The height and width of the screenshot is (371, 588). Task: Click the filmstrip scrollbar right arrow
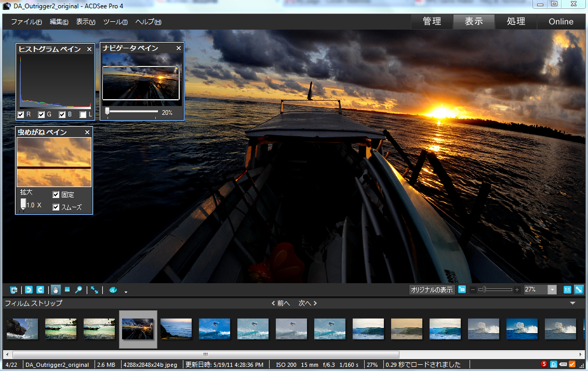point(581,354)
